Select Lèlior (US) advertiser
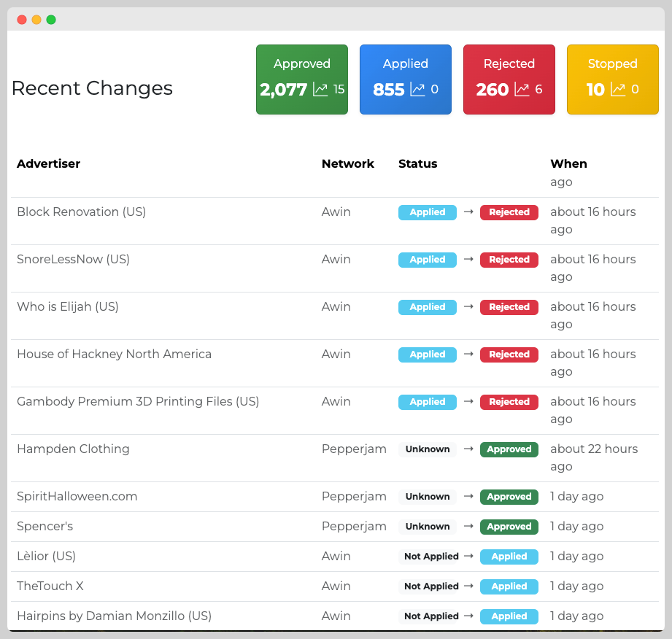The height and width of the screenshot is (639, 672). [46, 557]
